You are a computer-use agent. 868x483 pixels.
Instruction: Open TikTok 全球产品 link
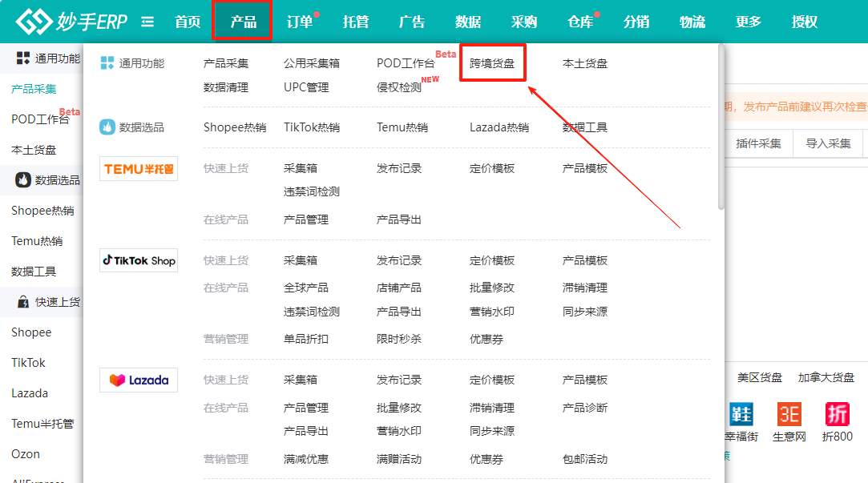tap(306, 288)
